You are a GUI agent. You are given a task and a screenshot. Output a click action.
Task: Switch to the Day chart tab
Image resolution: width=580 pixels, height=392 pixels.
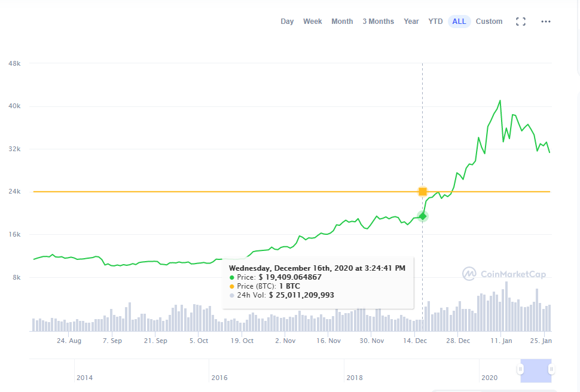[x=287, y=21]
